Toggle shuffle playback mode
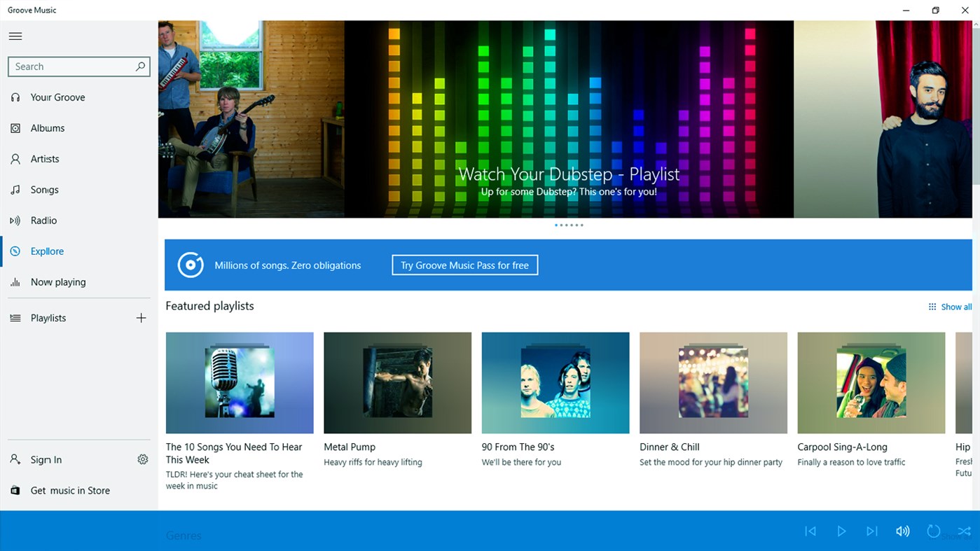 coord(964,531)
